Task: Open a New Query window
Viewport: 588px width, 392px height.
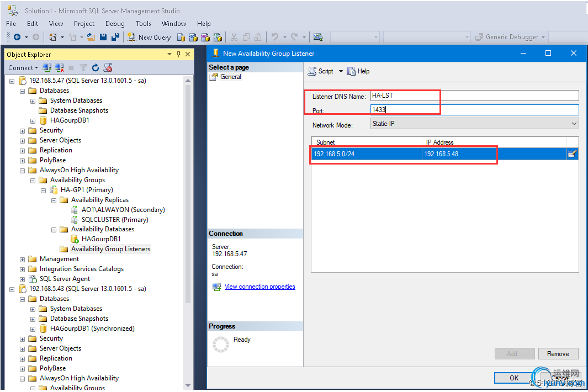Action: (149, 37)
